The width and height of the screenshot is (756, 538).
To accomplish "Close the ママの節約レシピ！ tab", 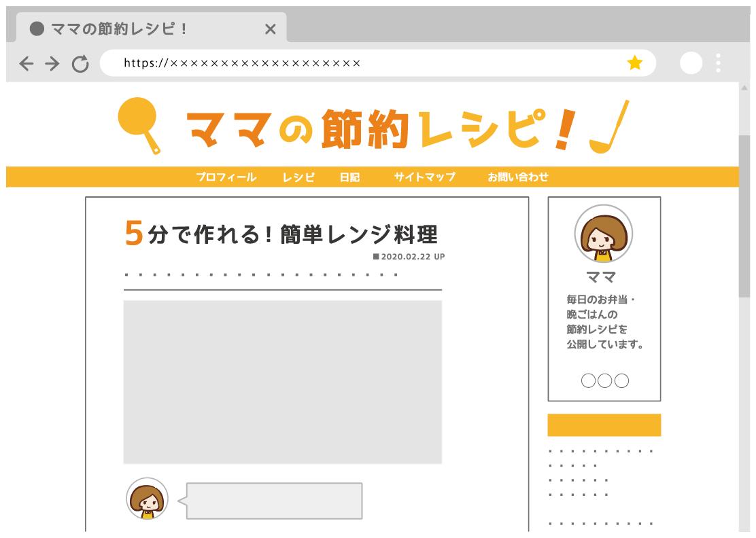I will click(271, 29).
